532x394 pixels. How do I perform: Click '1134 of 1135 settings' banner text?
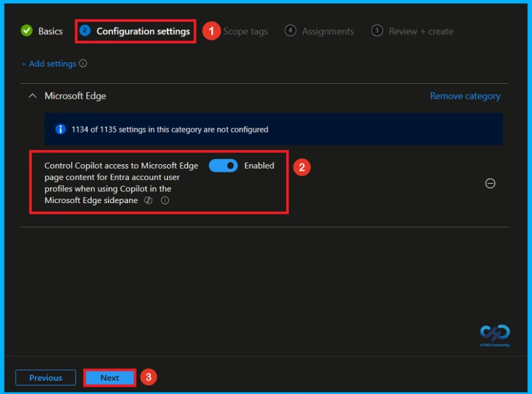pyautogui.click(x=169, y=129)
